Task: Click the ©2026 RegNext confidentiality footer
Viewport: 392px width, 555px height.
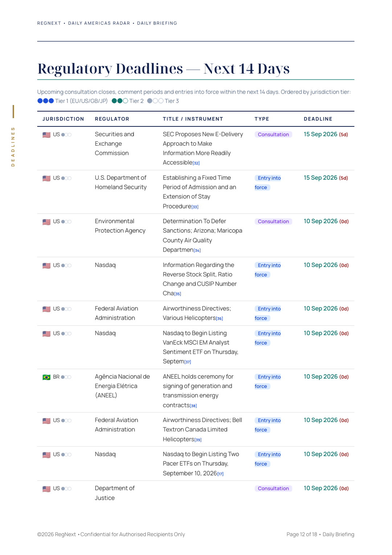Action: point(111,534)
